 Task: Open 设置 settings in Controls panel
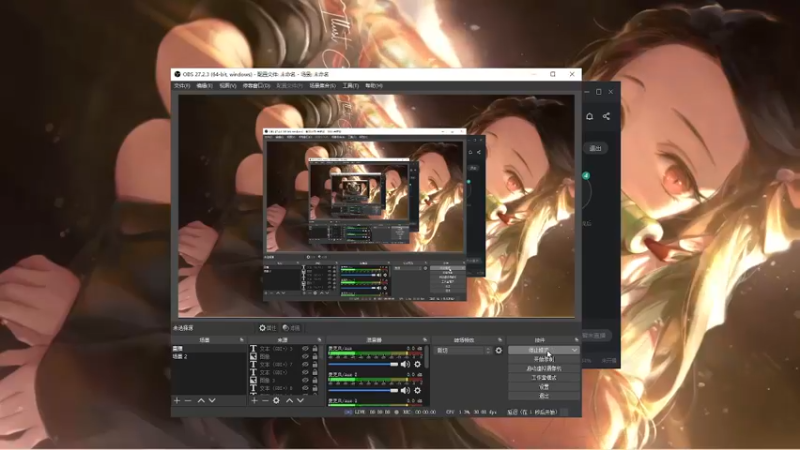tap(544, 387)
